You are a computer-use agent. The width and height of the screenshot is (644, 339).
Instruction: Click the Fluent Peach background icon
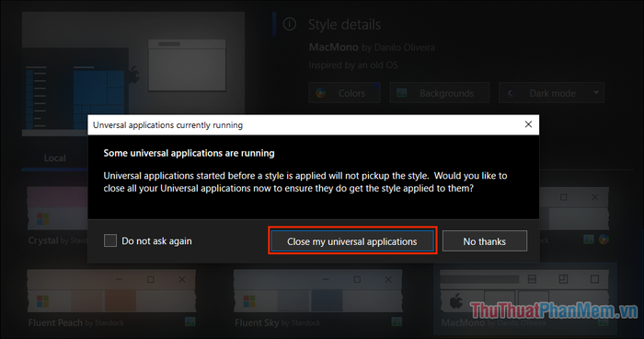190,321
